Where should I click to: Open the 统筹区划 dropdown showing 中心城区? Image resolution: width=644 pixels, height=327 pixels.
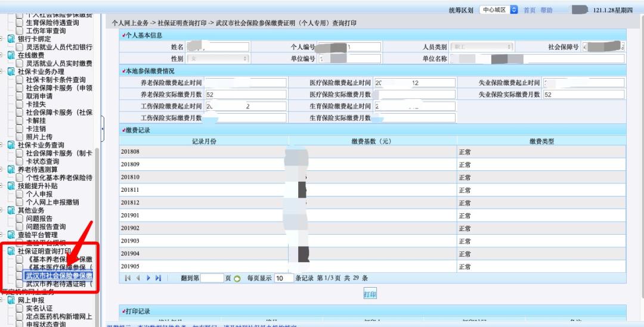click(498, 10)
